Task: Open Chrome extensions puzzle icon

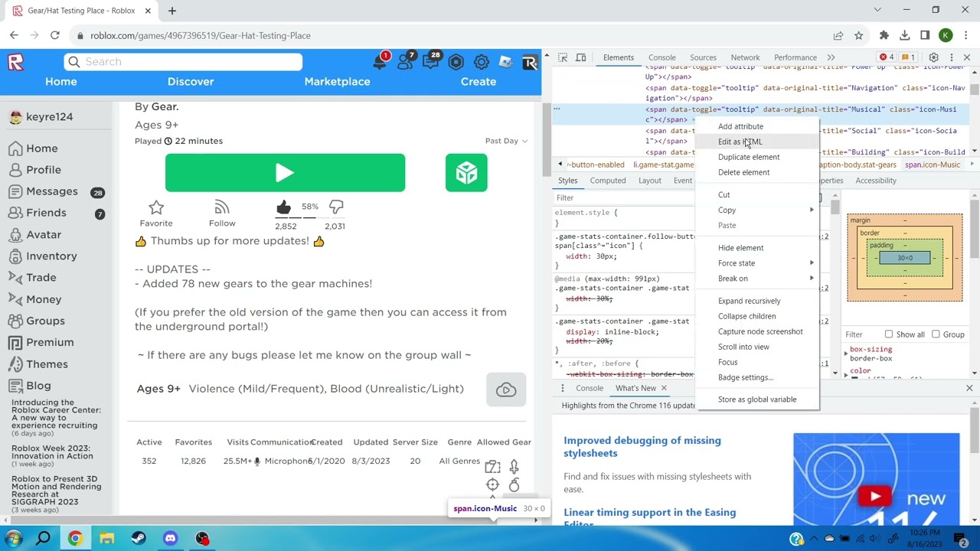Action: [x=884, y=35]
